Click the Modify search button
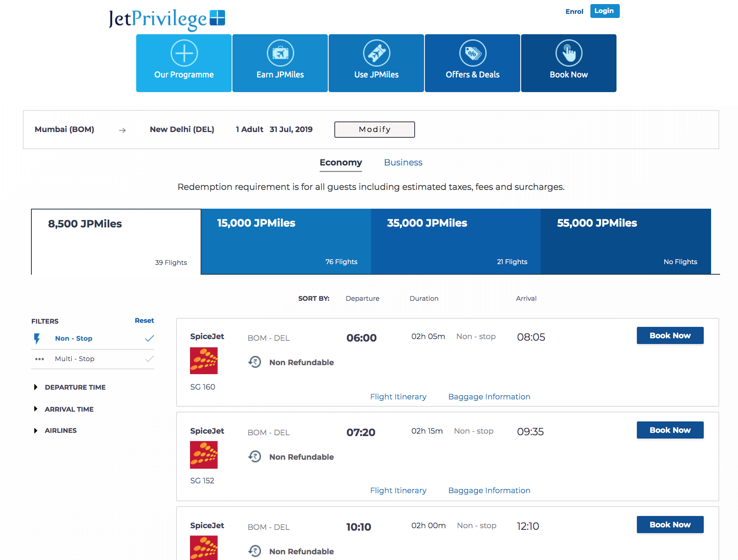Viewport: 738px width, 560px height. [x=374, y=129]
